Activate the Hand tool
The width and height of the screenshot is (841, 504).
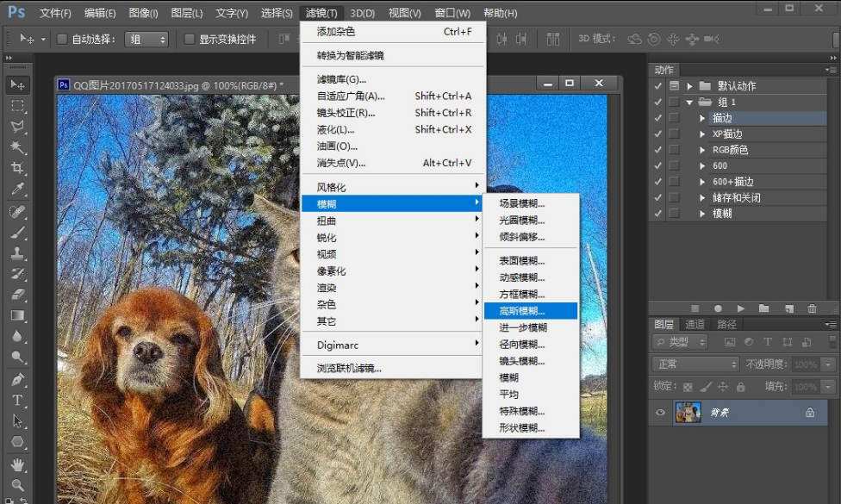coord(17,464)
